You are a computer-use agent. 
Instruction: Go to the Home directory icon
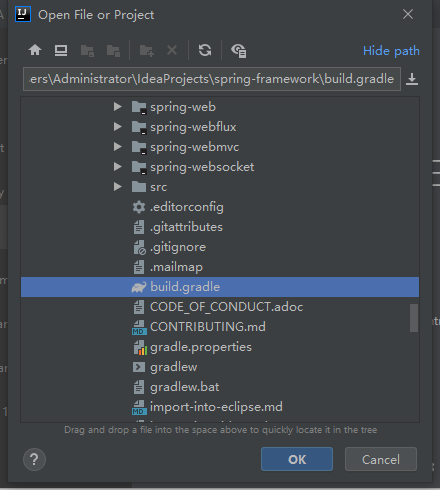35,50
